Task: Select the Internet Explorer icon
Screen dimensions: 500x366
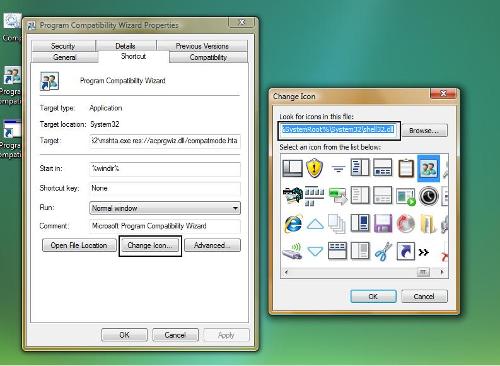Action: (x=293, y=224)
